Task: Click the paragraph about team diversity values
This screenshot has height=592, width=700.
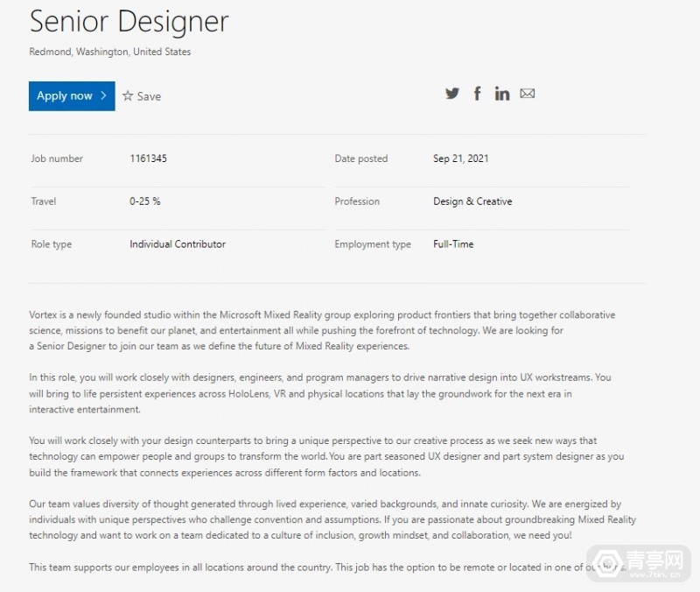Action: pos(325,519)
